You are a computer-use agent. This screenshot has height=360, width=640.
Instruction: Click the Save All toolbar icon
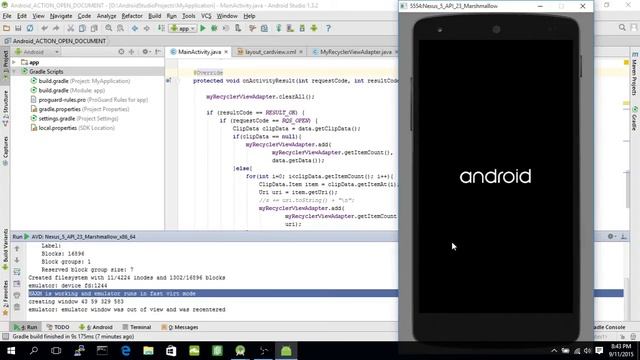pyautogui.click(x=18, y=28)
